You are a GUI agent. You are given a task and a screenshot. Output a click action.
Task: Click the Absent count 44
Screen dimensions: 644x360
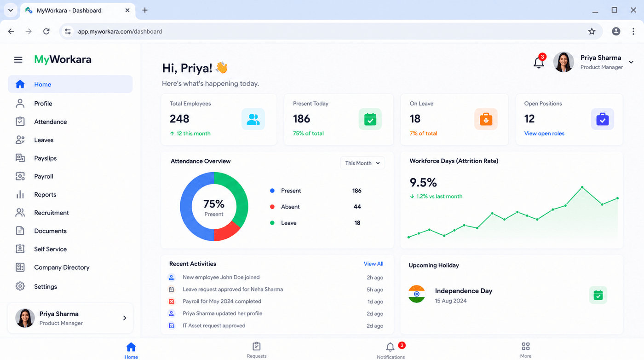[357, 207]
